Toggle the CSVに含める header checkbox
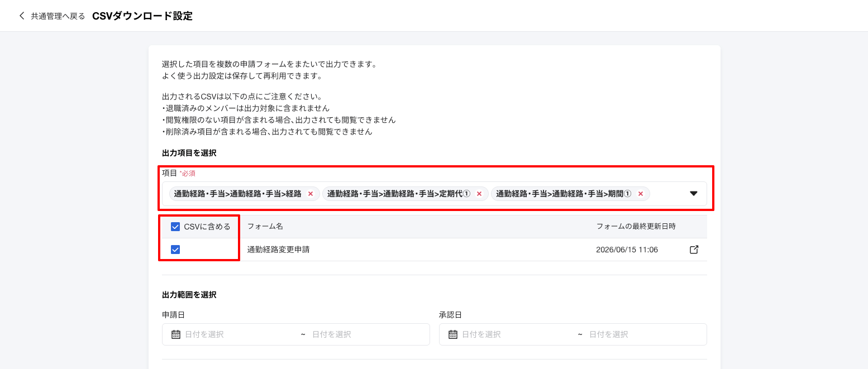This screenshot has height=369, width=868. click(175, 227)
